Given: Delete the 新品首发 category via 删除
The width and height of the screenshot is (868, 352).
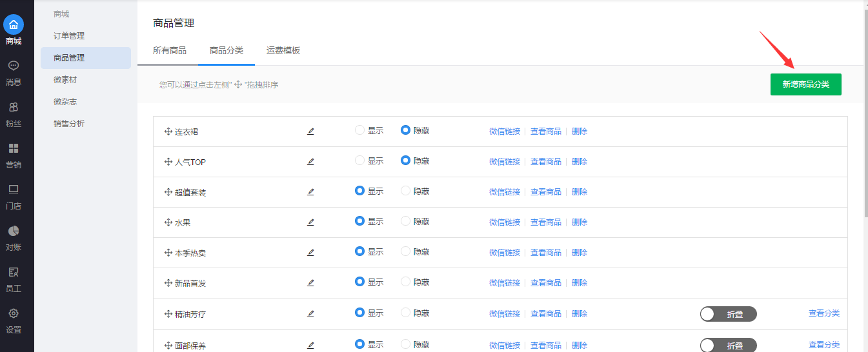Looking at the screenshot, I should (580, 283).
